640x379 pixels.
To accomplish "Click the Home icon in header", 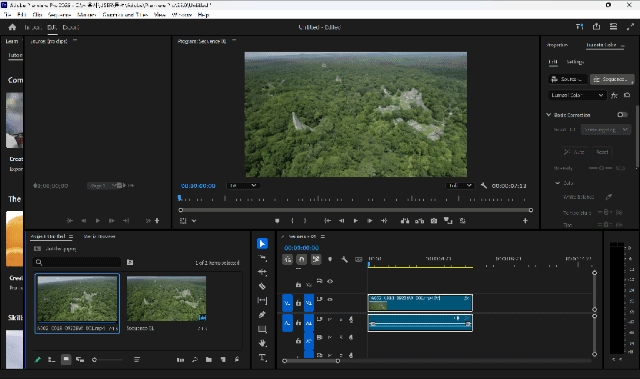I will [x=12, y=27].
